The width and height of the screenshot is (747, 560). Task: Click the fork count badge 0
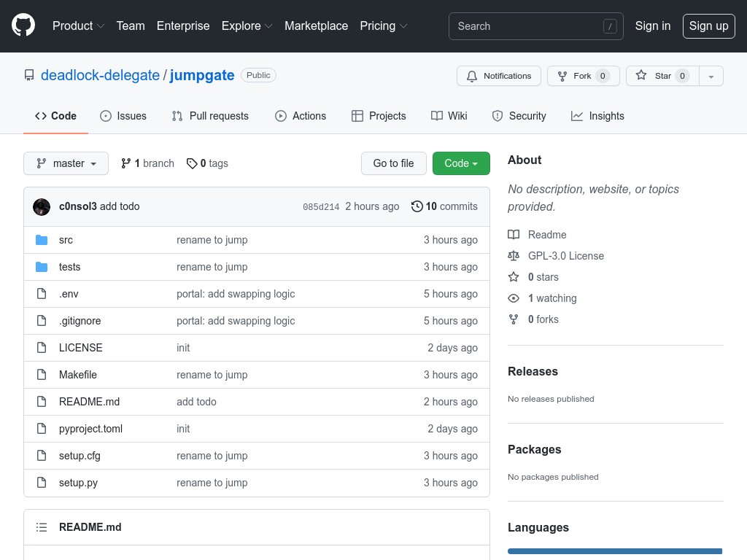click(x=603, y=76)
